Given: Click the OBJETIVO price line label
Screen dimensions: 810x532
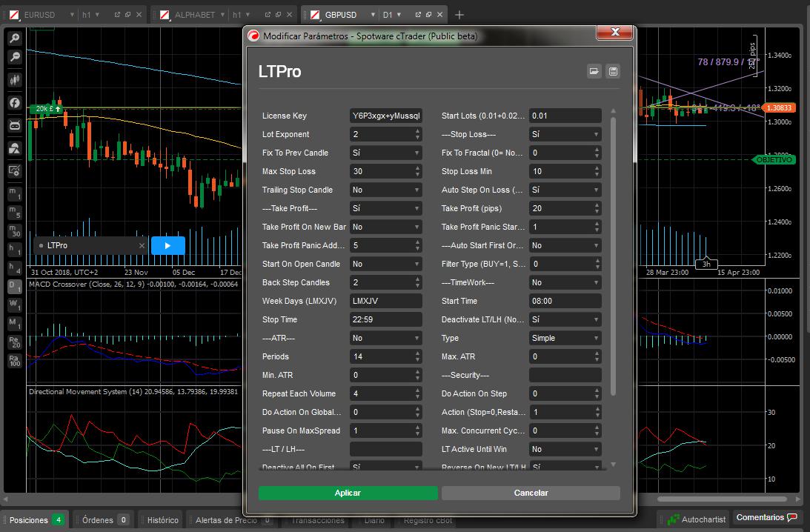Looking at the screenshot, I should pyautogui.click(x=774, y=159).
